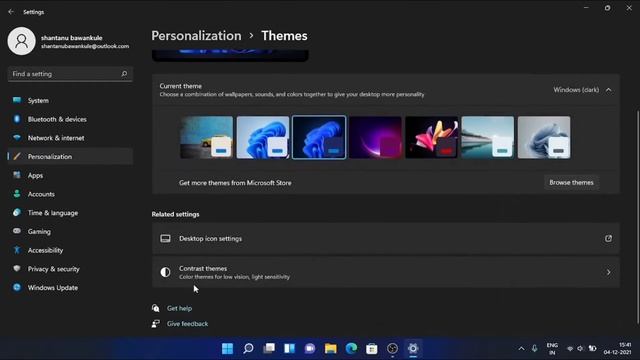Image resolution: width=640 pixels, height=360 pixels.
Task: Click the battery tray icon
Action: (x=592, y=349)
